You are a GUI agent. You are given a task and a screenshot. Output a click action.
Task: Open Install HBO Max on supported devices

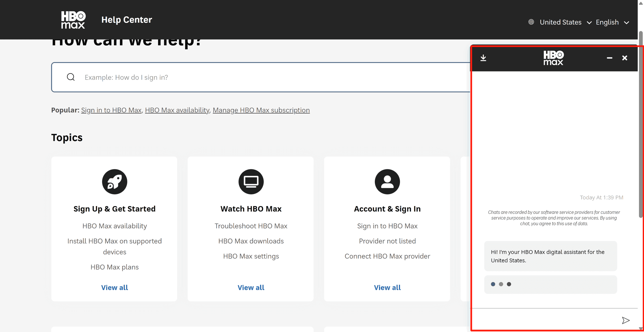click(x=114, y=246)
